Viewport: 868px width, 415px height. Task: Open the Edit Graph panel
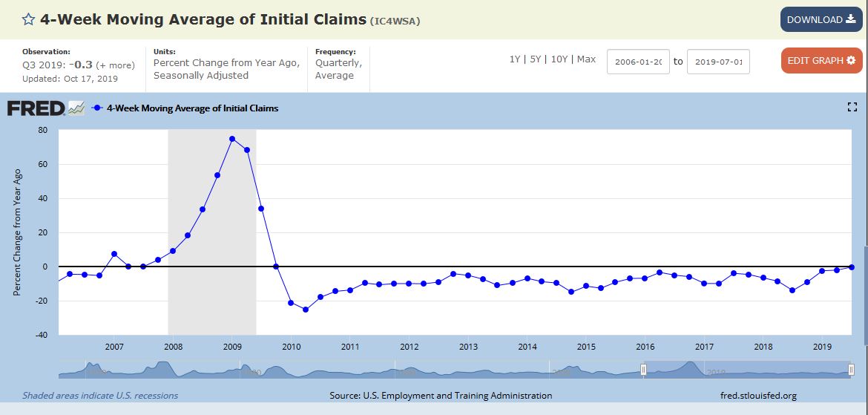point(821,60)
